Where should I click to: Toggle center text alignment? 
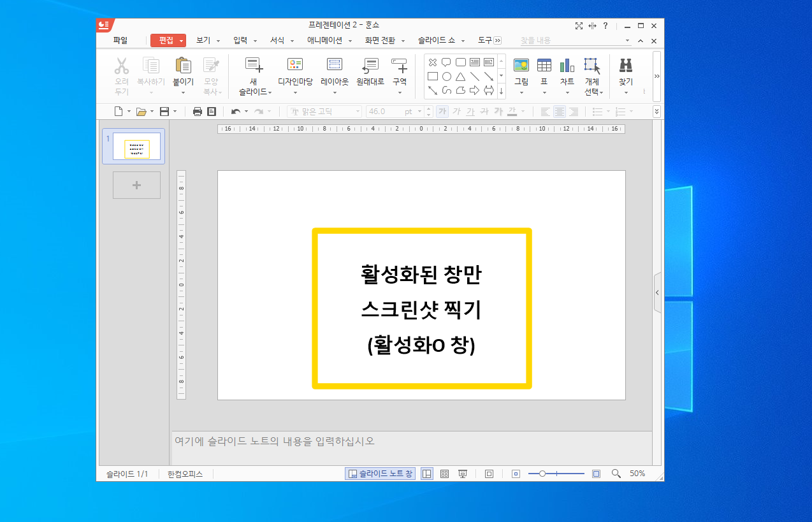(560, 111)
